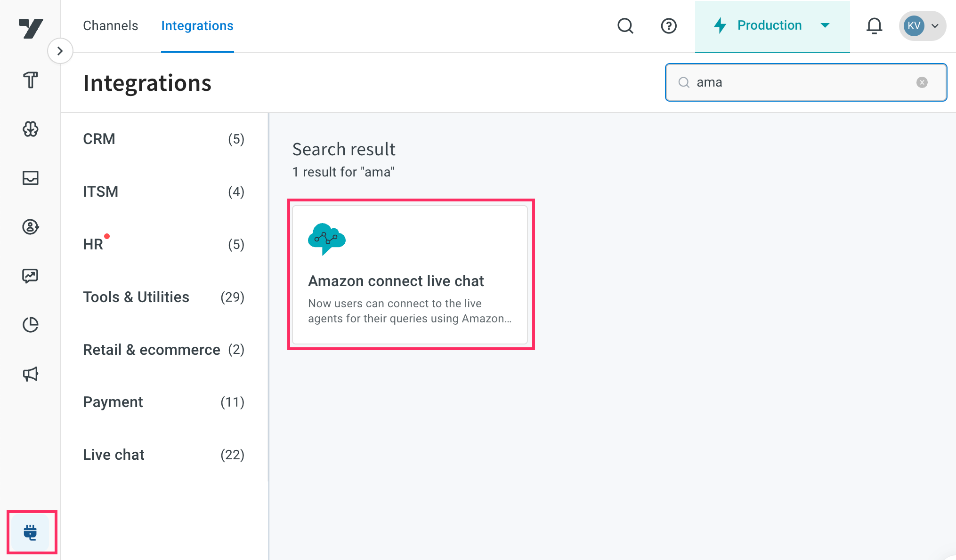Open the brain-shaped Train sidebar icon
The image size is (956, 560).
(x=31, y=129)
